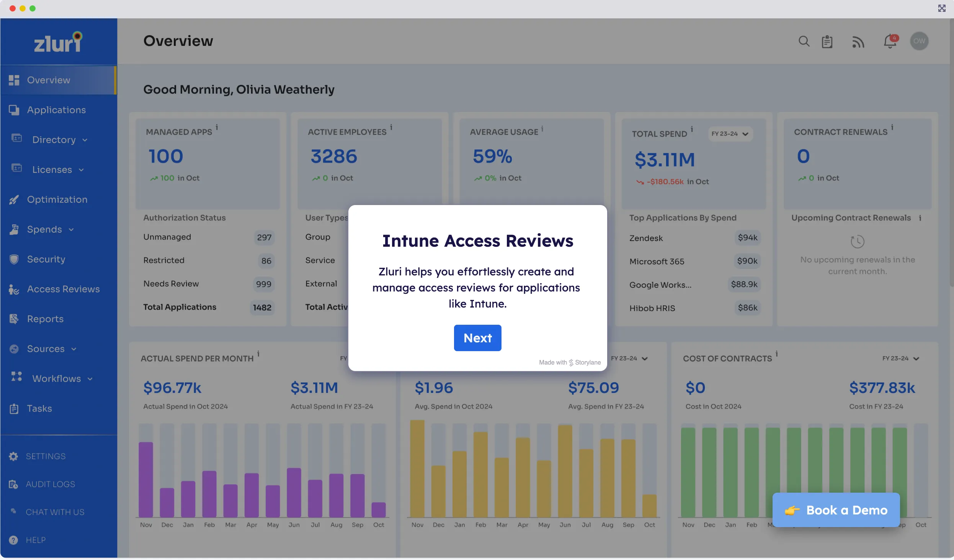Click the fullscreen expand icon in title bar
954x560 pixels.
coord(942,8)
